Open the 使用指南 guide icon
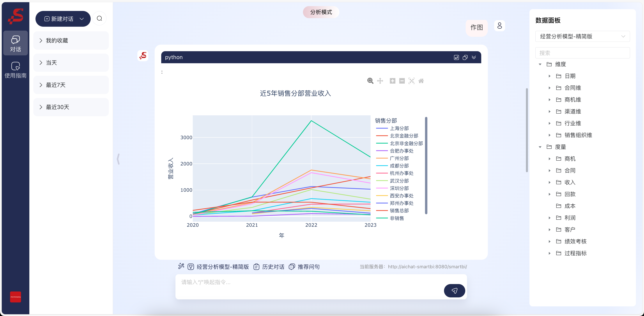The height and width of the screenshot is (316, 644). (16, 66)
